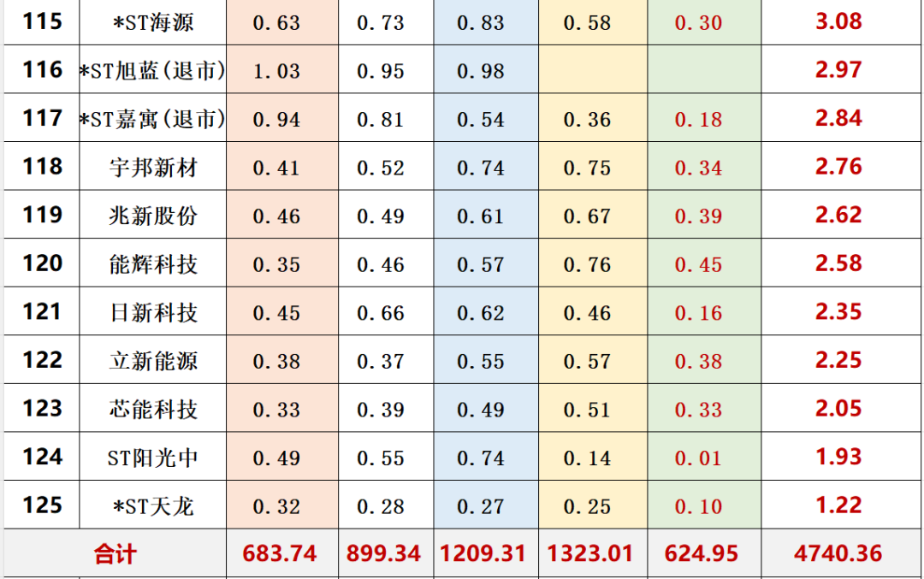Click the 能辉科技 row name
924x579 pixels.
153,264
